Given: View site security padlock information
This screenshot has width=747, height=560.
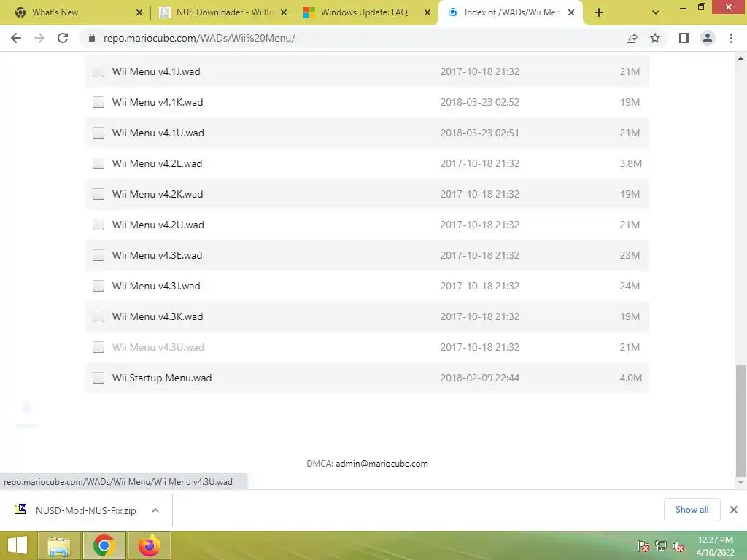Looking at the screenshot, I should 92,38.
